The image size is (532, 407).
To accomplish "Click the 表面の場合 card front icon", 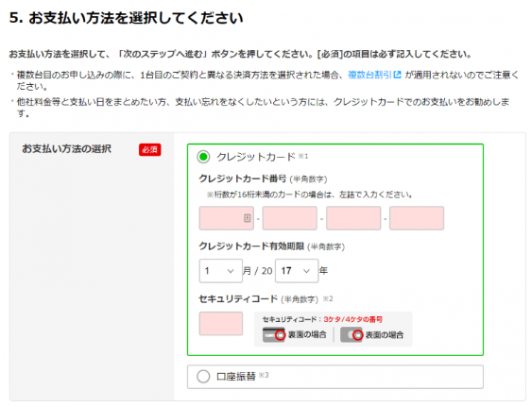I will click(x=352, y=334).
